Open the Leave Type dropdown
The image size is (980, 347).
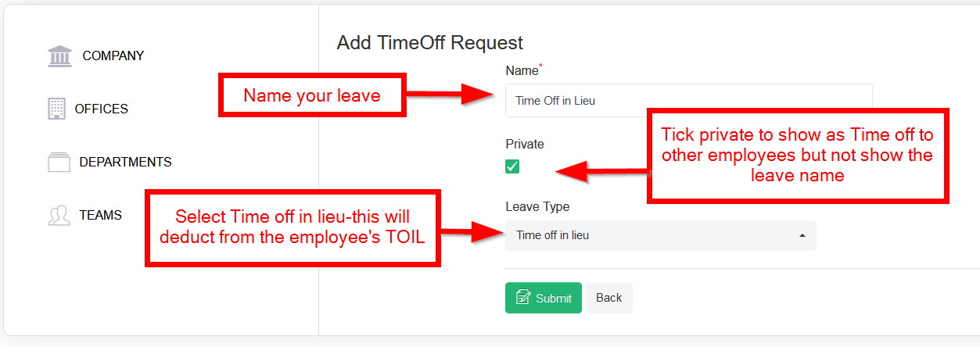point(660,235)
